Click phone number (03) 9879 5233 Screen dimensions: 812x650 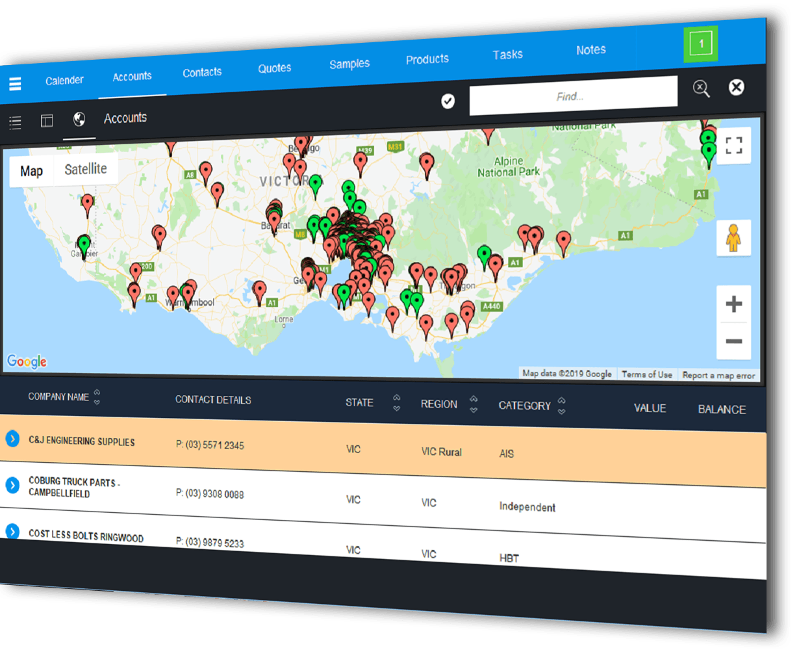[x=210, y=542]
